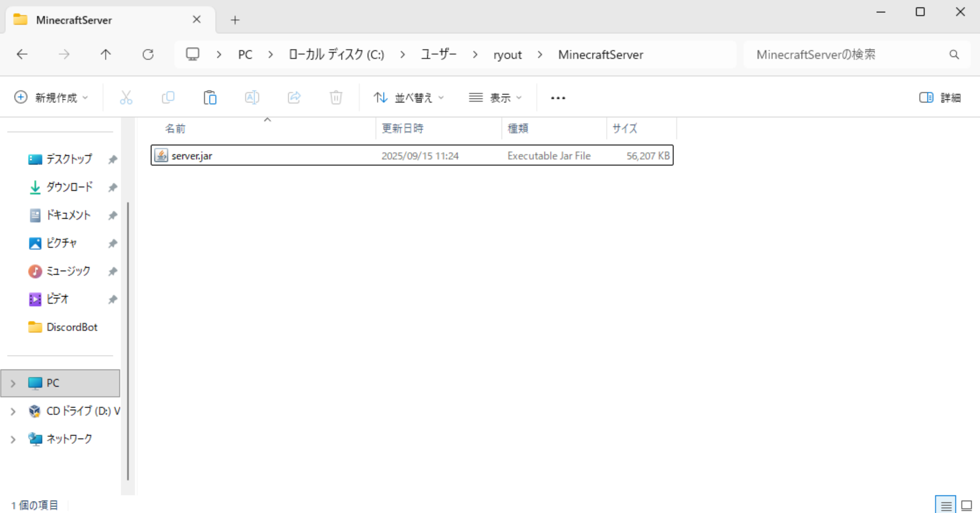Open the 並べ替え sort dropdown
Viewport: 980px width, 513px height.
coord(409,97)
